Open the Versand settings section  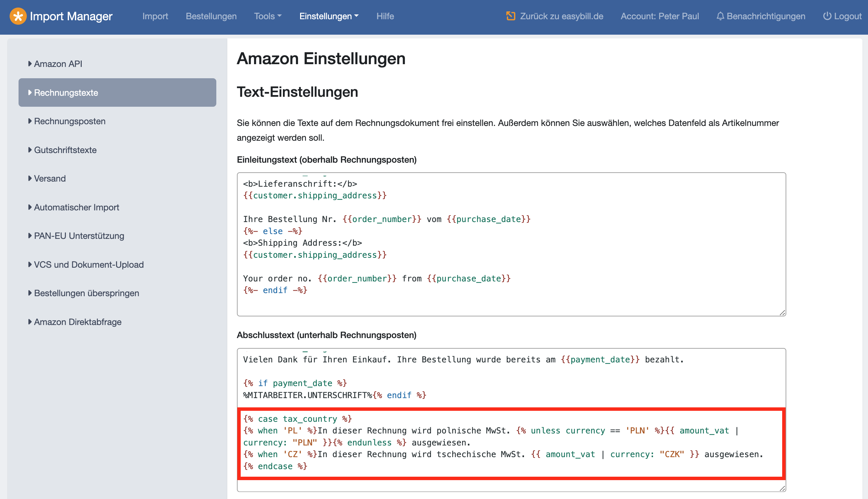117,178
